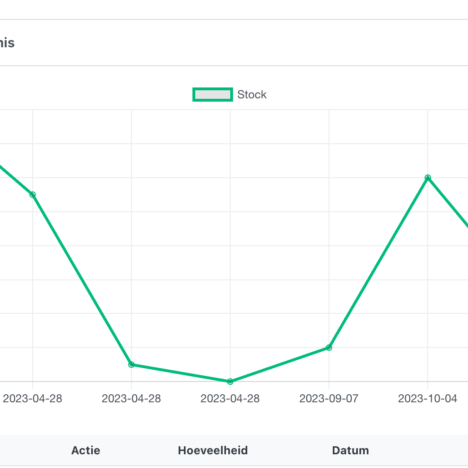Sort by the Datum column header
Viewport: 468px width, 468px height.
coord(350,450)
